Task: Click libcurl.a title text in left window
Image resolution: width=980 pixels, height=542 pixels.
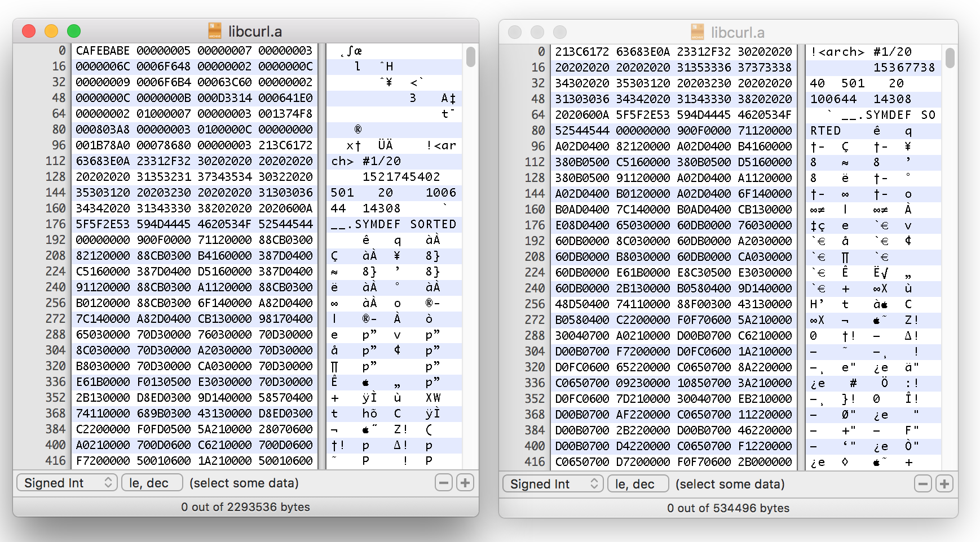Action: tap(255, 32)
